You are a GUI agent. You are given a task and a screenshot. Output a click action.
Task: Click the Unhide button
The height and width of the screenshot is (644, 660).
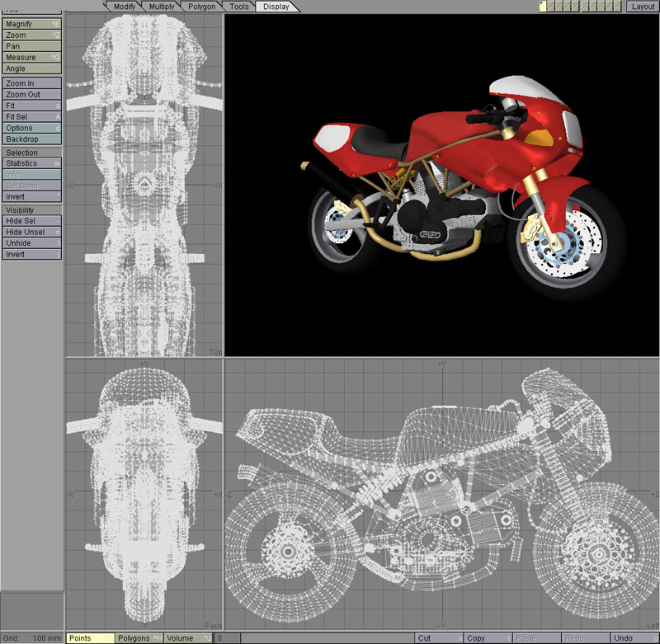(32, 243)
